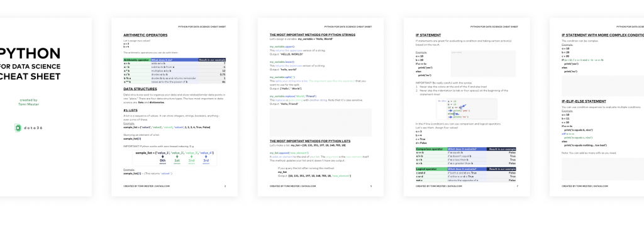
Task: Open the If-Elif-Else Statement page
Action: [x=597, y=107]
